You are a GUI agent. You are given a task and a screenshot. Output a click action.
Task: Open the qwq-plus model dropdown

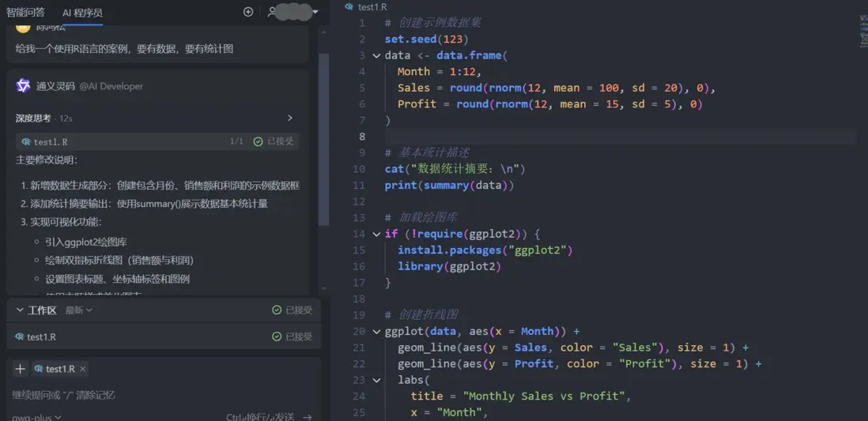point(36,418)
